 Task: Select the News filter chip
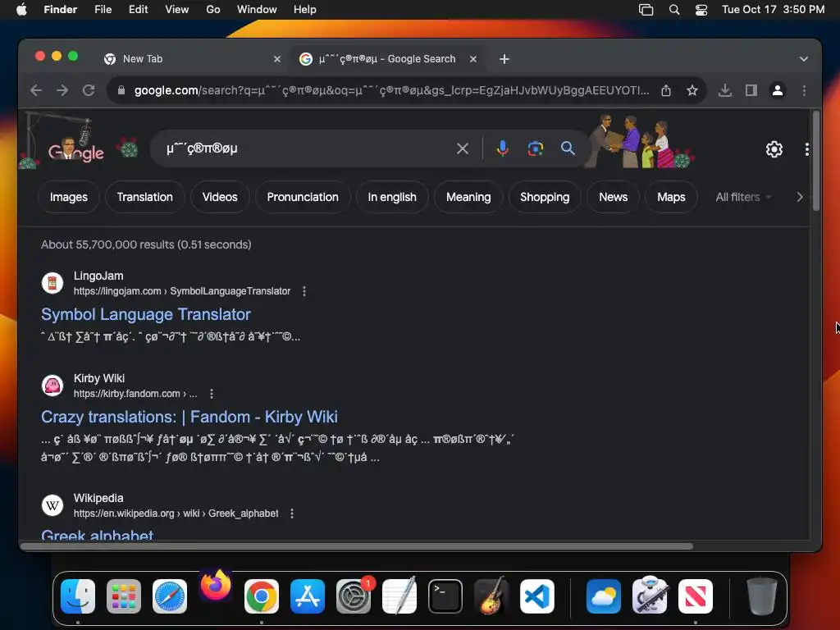tap(613, 197)
